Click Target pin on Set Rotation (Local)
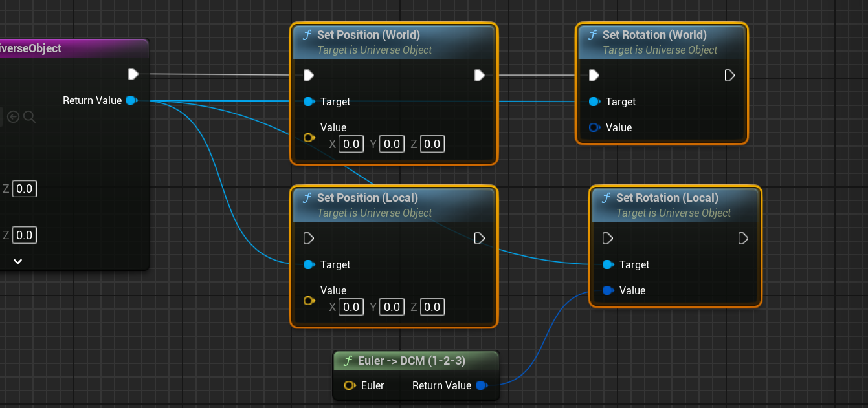The image size is (868, 408). click(x=608, y=264)
